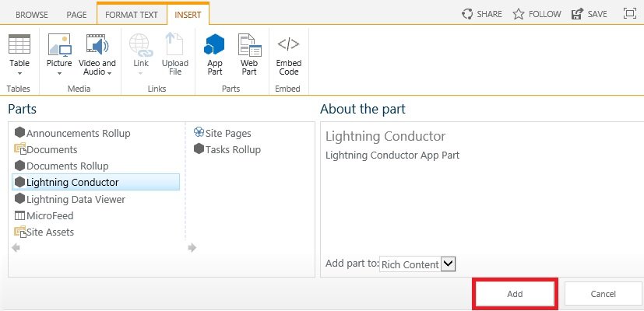Click the Announcements Rollup hexagon icon

click(19, 132)
